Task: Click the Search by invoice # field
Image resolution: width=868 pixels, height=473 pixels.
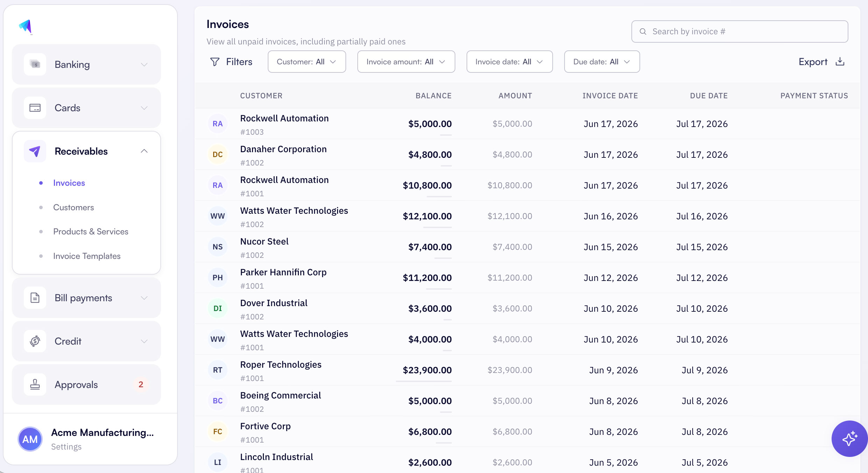Action: point(740,31)
